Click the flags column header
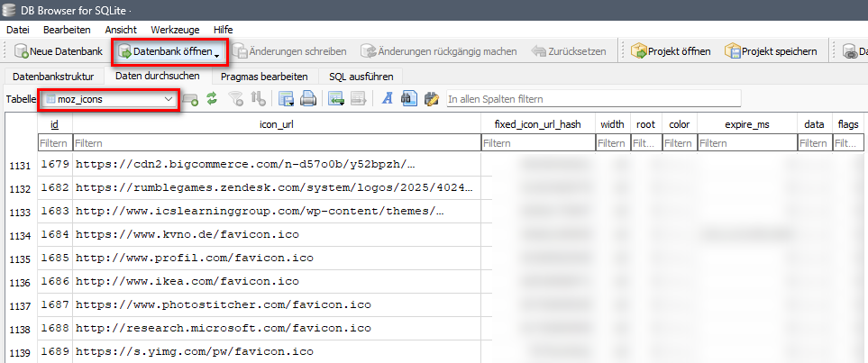 pyautogui.click(x=847, y=124)
